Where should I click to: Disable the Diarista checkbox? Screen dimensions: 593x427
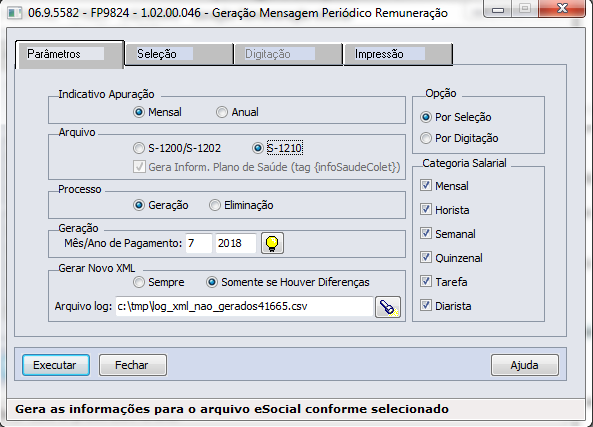(446, 306)
